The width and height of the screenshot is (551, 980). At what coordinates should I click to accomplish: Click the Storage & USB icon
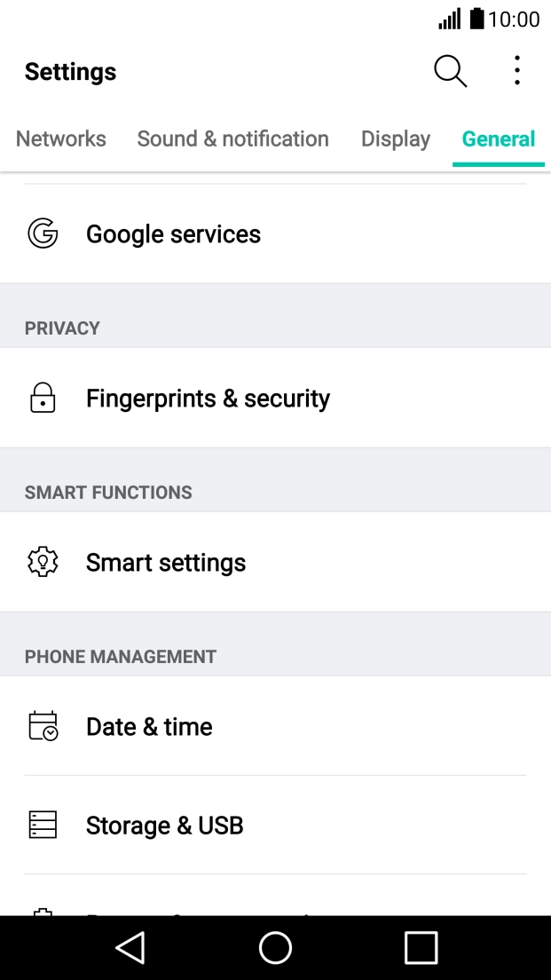tap(42, 825)
